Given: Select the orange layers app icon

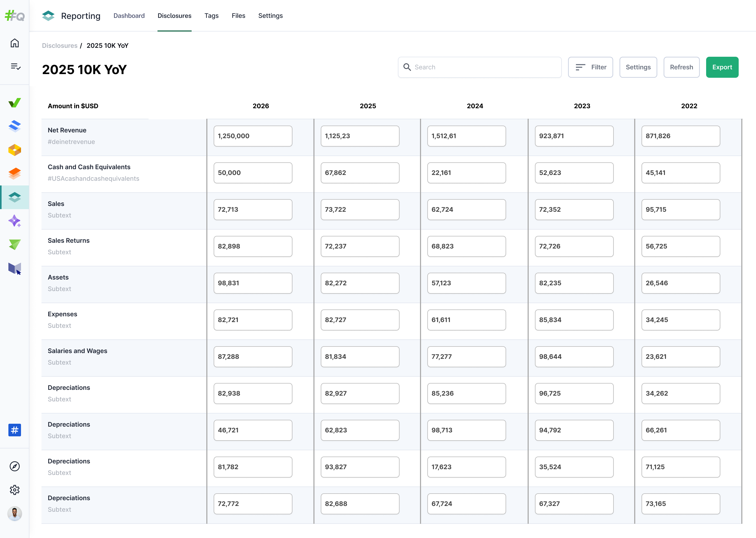Looking at the screenshot, I should pyautogui.click(x=14, y=173).
